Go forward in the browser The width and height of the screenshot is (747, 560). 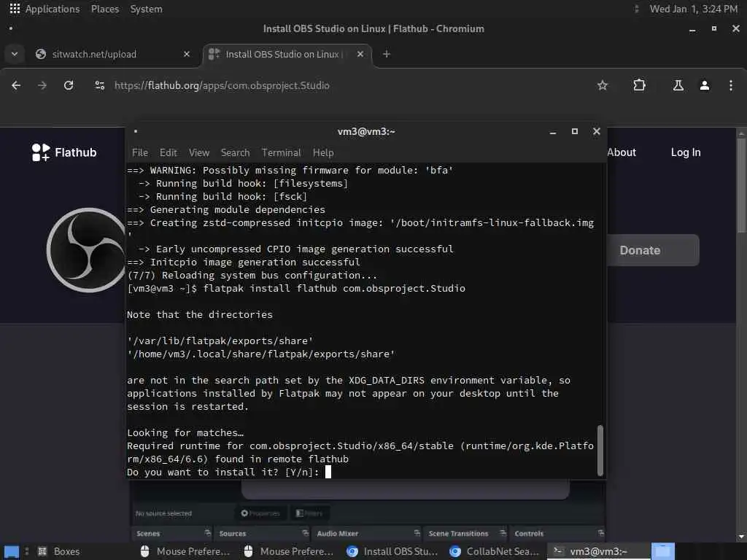click(42, 85)
